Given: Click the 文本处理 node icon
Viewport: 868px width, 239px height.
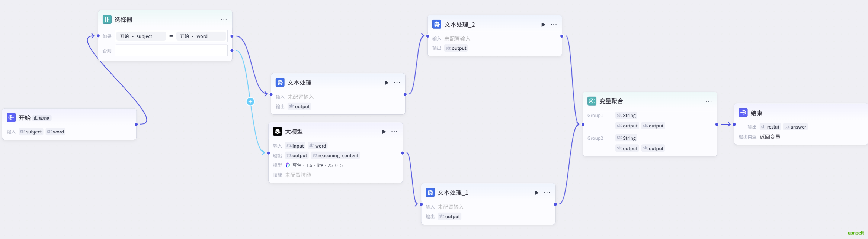Looking at the screenshot, I should [280, 83].
